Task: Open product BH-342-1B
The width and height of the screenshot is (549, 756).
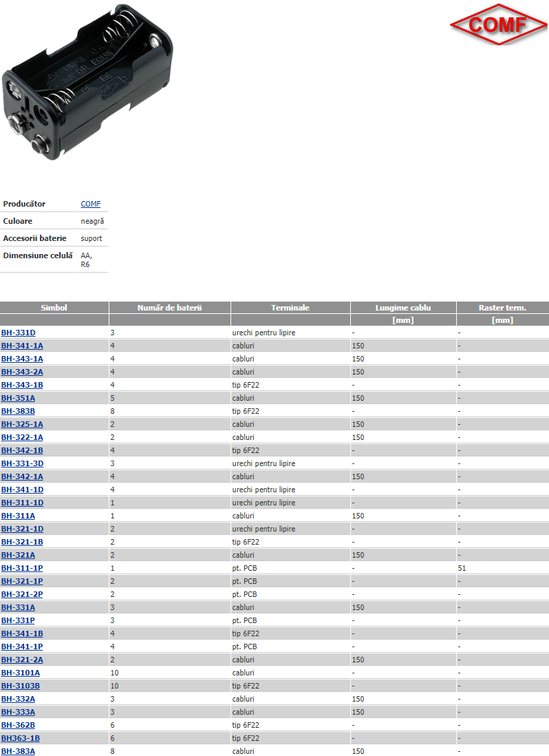Action: click(22, 450)
